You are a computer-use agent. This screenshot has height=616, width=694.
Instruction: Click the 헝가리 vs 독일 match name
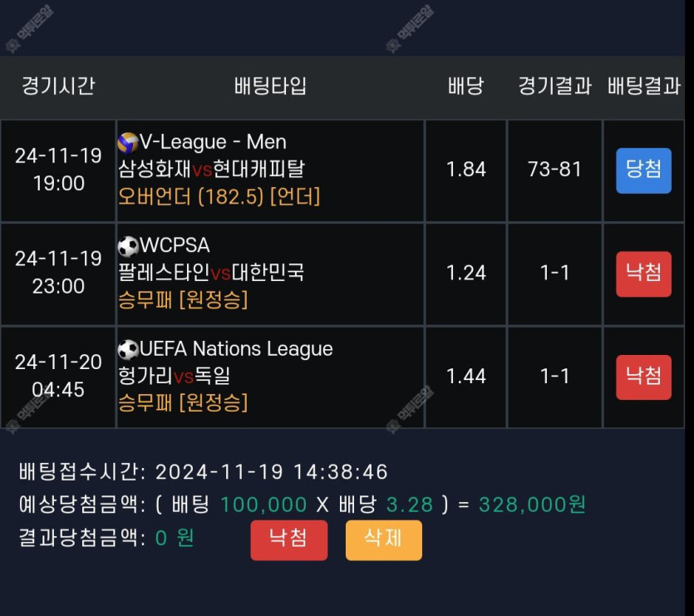click(x=175, y=376)
